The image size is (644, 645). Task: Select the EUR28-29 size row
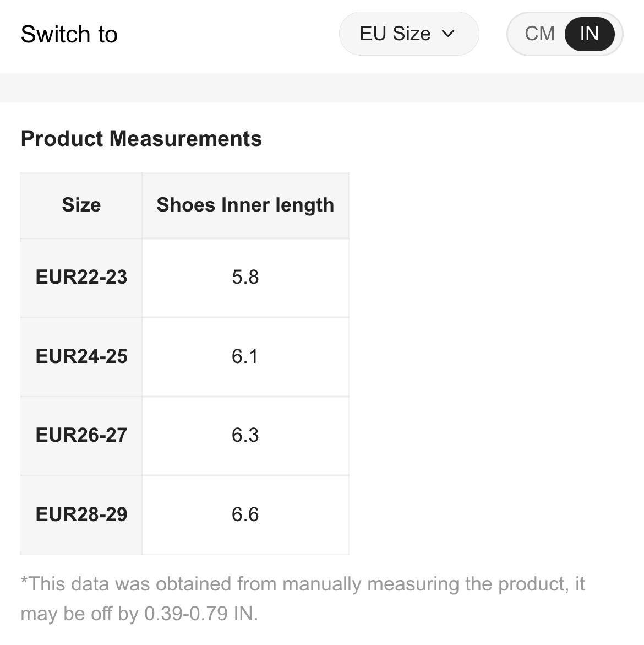pos(81,514)
